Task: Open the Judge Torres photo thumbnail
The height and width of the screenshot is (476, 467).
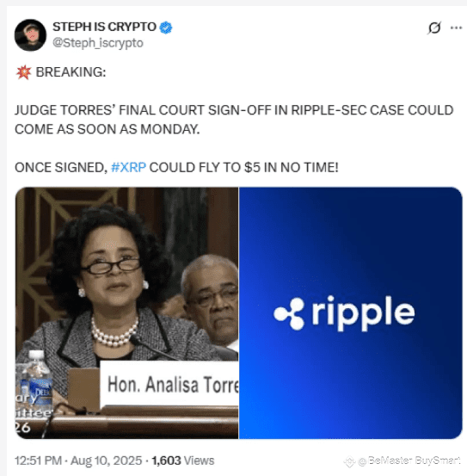Action: pos(126,313)
